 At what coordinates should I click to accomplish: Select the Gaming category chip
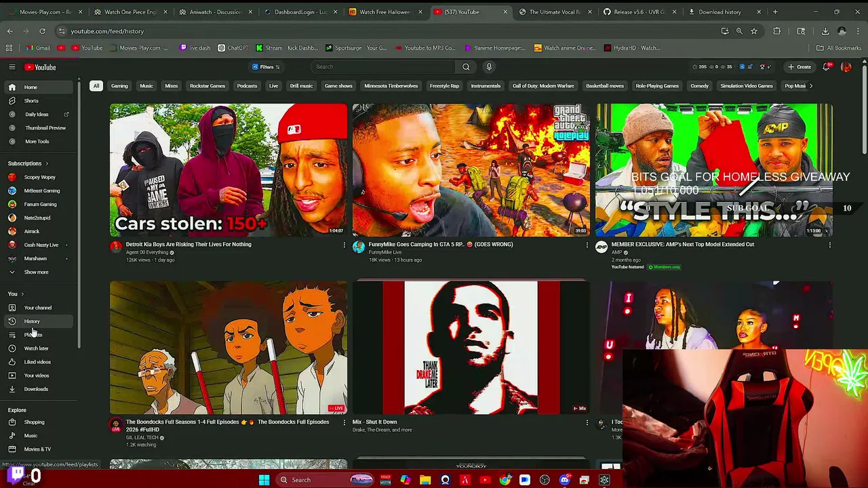coord(119,86)
